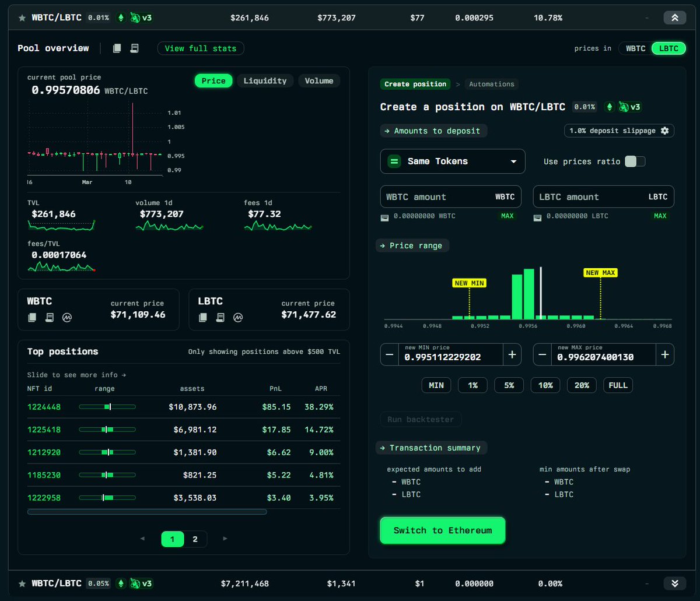The height and width of the screenshot is (601, 700).
Task: Expand the bottom WBTC/LBTC 0.05% pool row
Action: [675, 583]
